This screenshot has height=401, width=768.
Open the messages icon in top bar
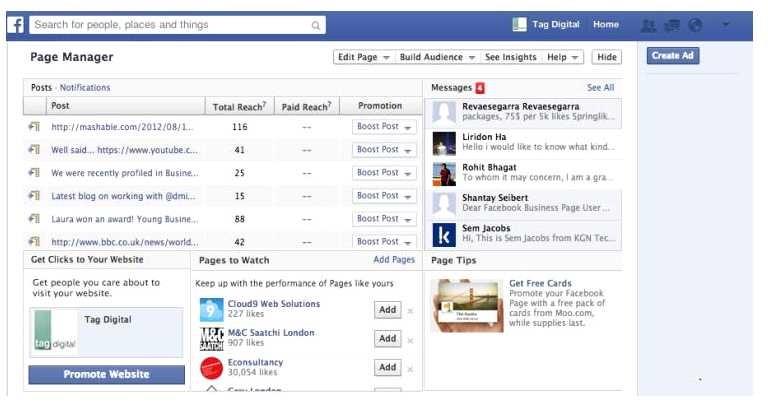pyautogui.click(x=672, y=25)
